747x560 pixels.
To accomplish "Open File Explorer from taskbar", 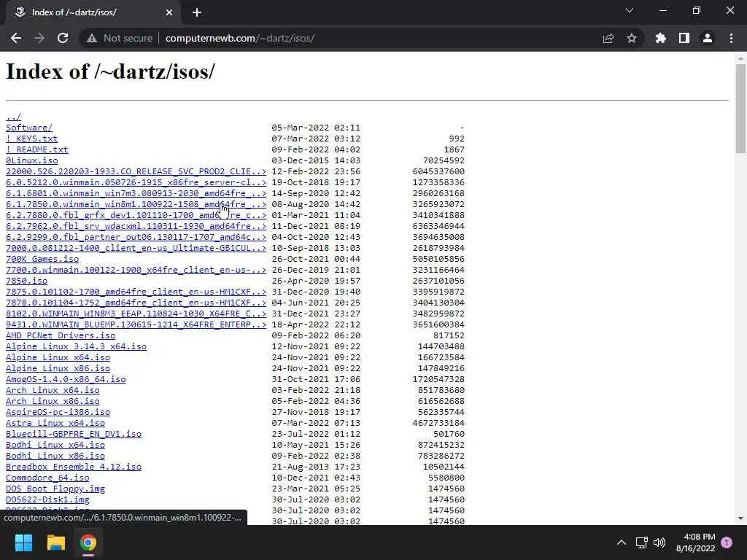I will pyautogui.click(x=55, y=542).
